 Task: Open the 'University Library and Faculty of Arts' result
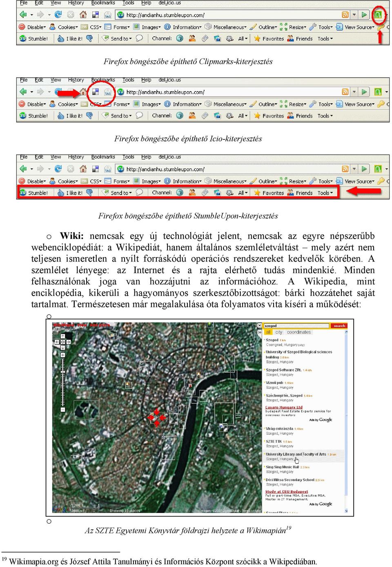pos(296,454)
